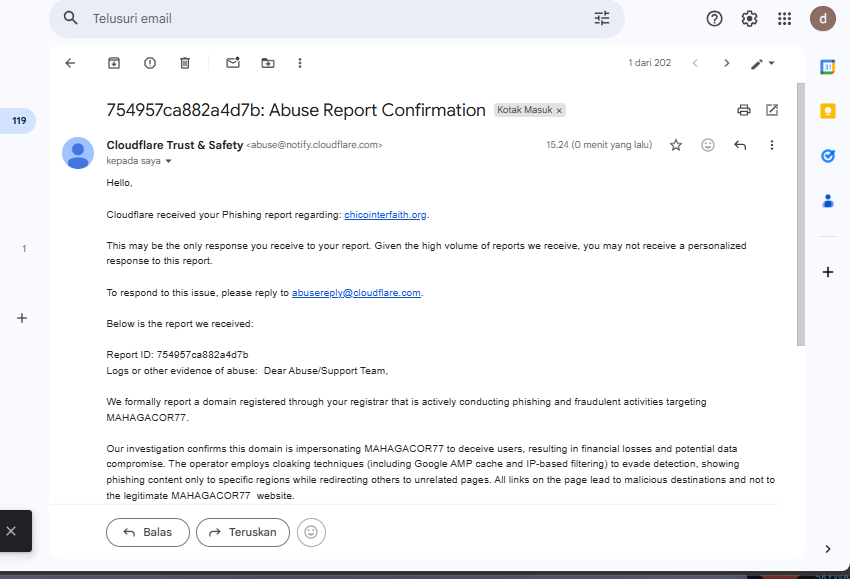The image size is (850, 579).
Task: Create new label plus in left sidebar
Action: 22,318
